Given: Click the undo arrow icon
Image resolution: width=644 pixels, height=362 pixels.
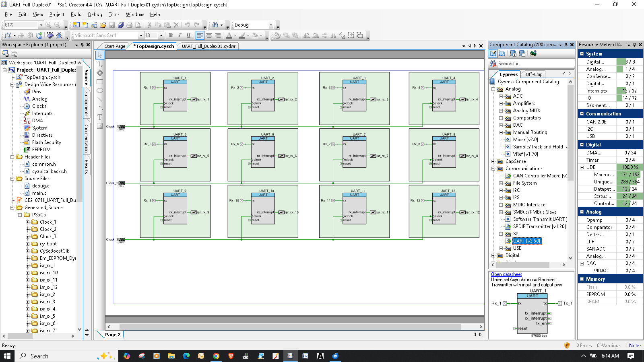Looking at the screenshot, I should (x=188, y=25).
